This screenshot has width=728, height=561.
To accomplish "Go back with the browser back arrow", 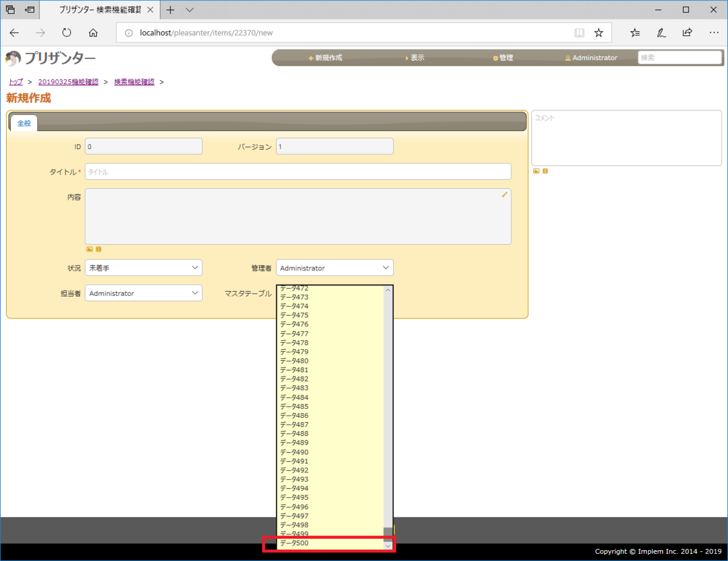I will coord(15,33).
